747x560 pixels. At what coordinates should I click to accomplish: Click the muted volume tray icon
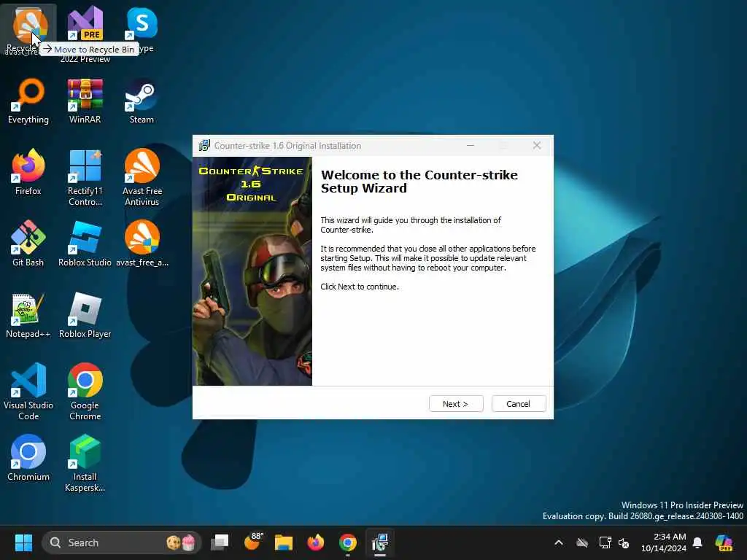(x=624, y=542)
